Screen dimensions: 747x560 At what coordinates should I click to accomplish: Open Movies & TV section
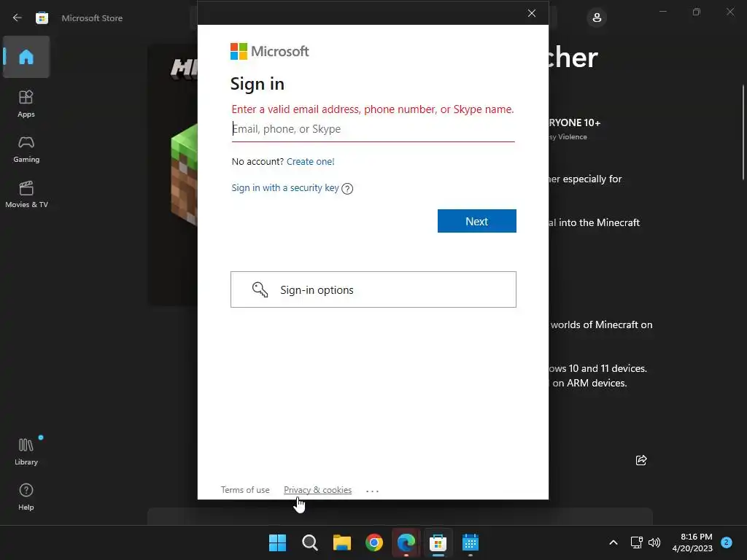26,194
